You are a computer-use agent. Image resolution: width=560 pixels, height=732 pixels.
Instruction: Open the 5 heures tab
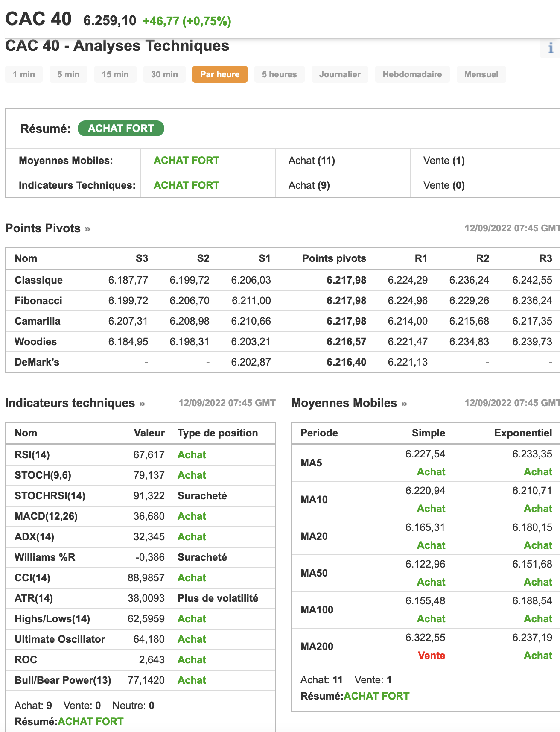[280, 74]
